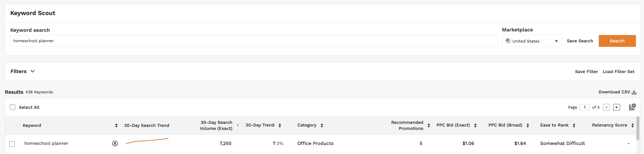This screenshot has height=154, width=644.
Task: Go to previous results page arrow
Action: pyautogui.click(x=606, y=107)
